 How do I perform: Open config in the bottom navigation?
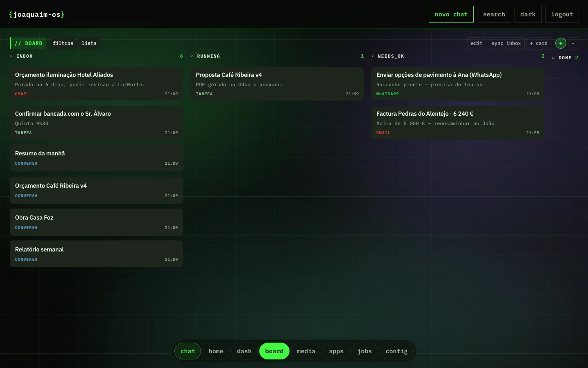click(x=396, y=351)
